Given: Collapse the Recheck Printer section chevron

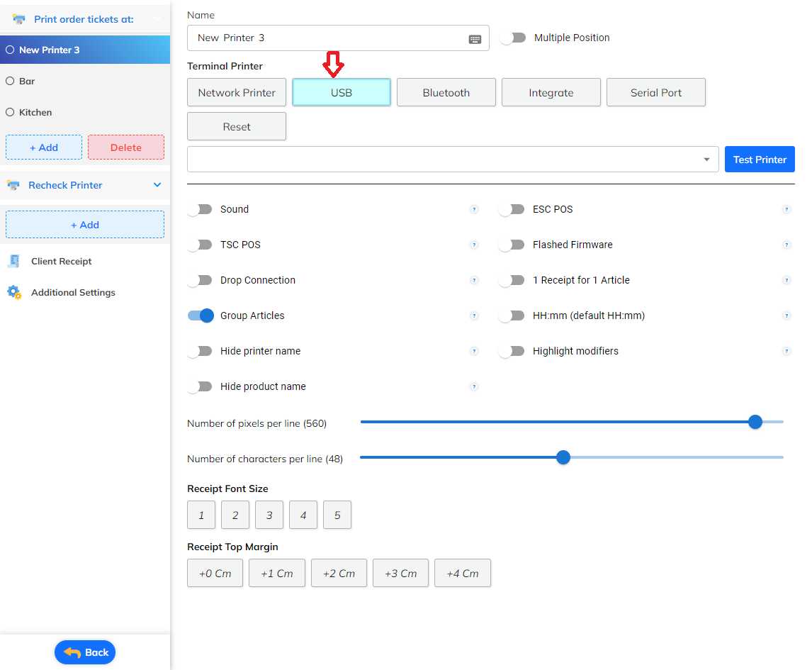Looking at the screenshot, I should [x=157, y=185].
